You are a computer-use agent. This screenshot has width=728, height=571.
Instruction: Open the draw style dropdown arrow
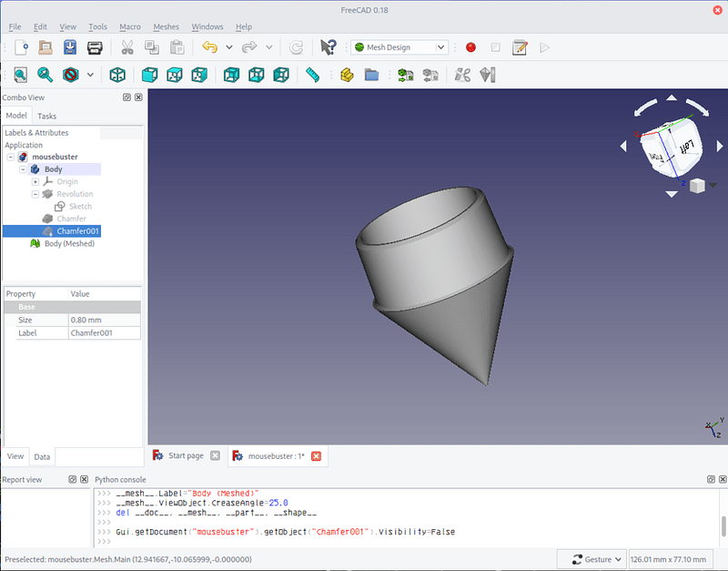pyautogui.click(x=90, y=75)
